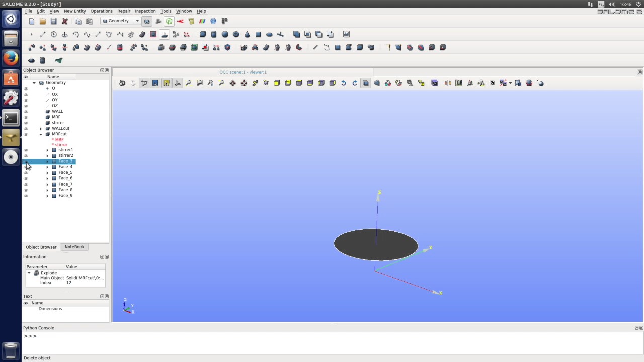Create a cone primitive from the toolbar
Screen dimensions: 644x362
click(x=247, y=34)
